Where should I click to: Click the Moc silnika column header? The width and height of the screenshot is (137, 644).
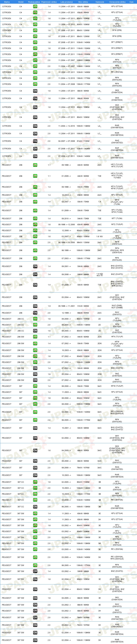[x=83, y=2]
